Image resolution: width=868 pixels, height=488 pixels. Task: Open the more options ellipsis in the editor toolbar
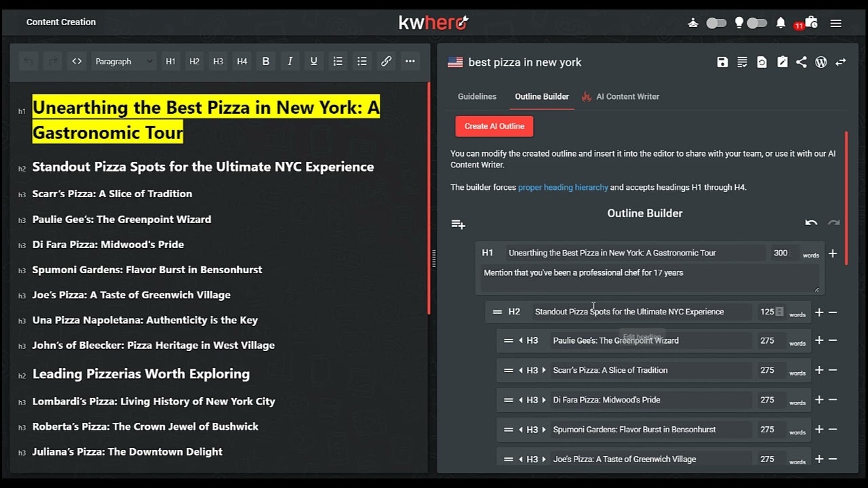410,61
